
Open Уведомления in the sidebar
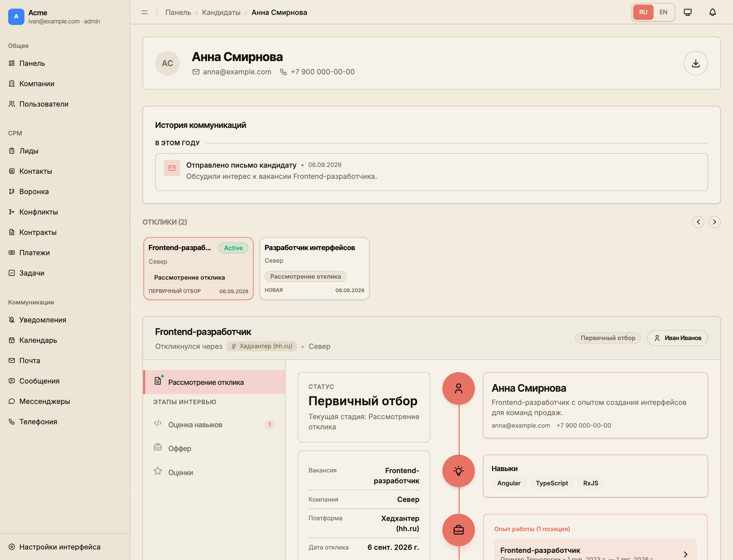(65, 320)
